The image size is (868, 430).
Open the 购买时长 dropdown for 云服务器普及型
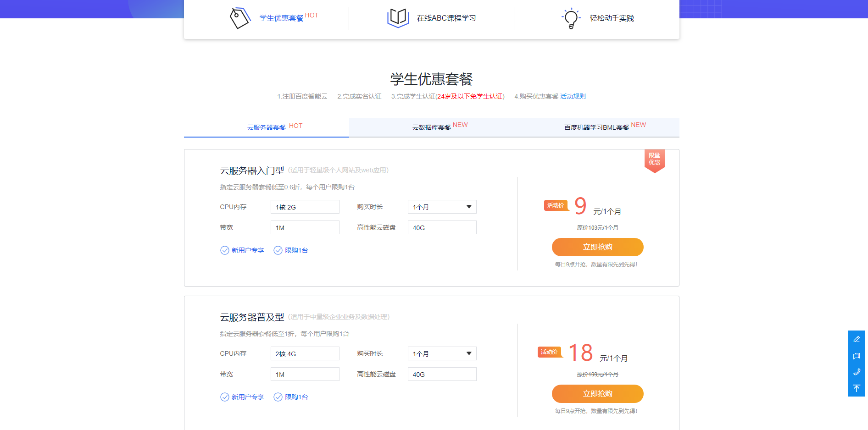click(441, 353)
